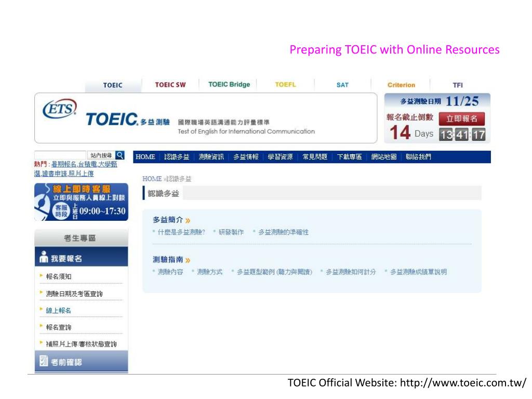Switch to the TOEFL tab
532x399 pixels.
pos(285,85)
